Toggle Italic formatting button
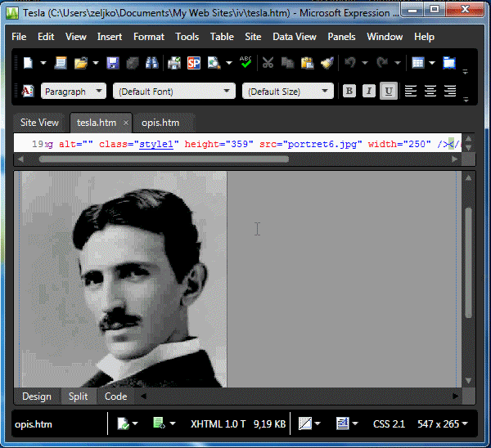The image size is (491, 448). click(369, 91)
